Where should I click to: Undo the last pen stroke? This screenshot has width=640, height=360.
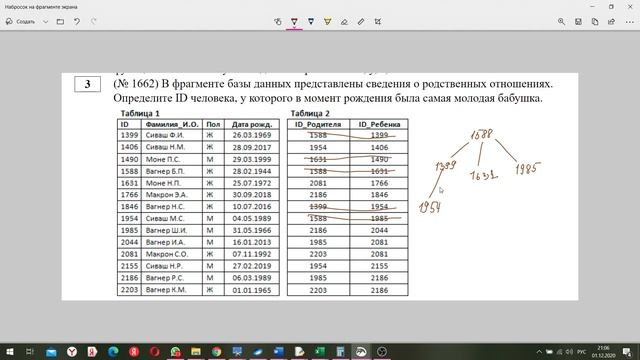pos(77,21)
